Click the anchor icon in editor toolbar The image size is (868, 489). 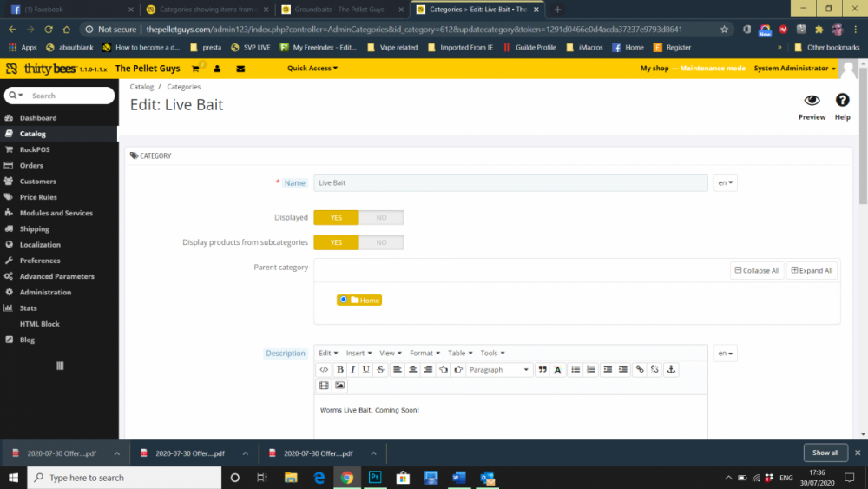669,369
